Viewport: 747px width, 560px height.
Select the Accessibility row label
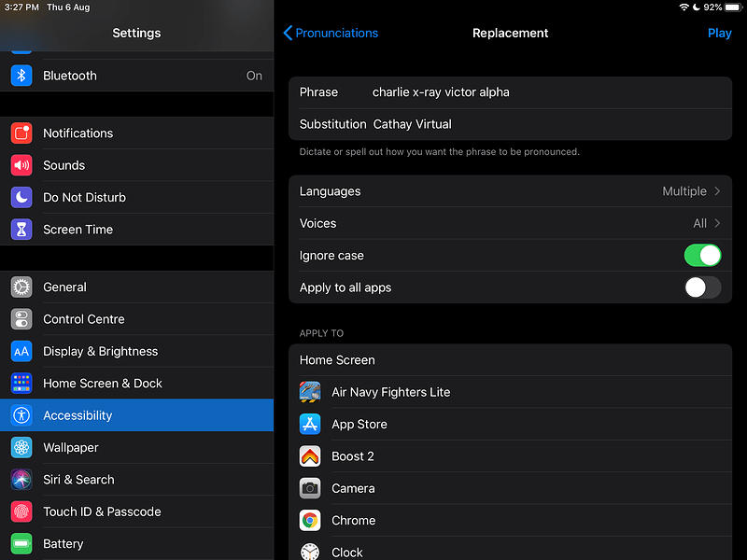point(78,415)
